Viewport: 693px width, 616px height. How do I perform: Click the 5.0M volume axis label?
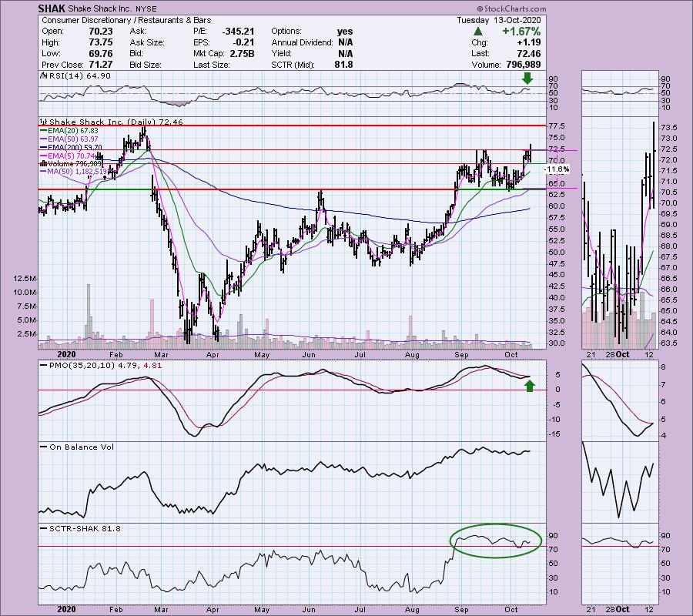[28, 320]
